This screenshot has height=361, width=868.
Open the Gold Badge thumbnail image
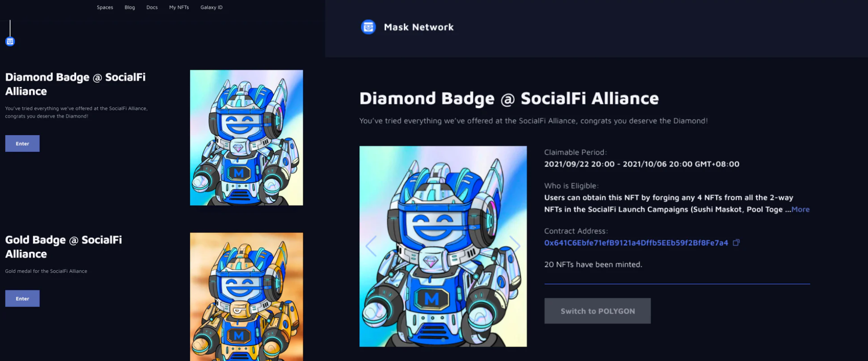tap(247, 297)
